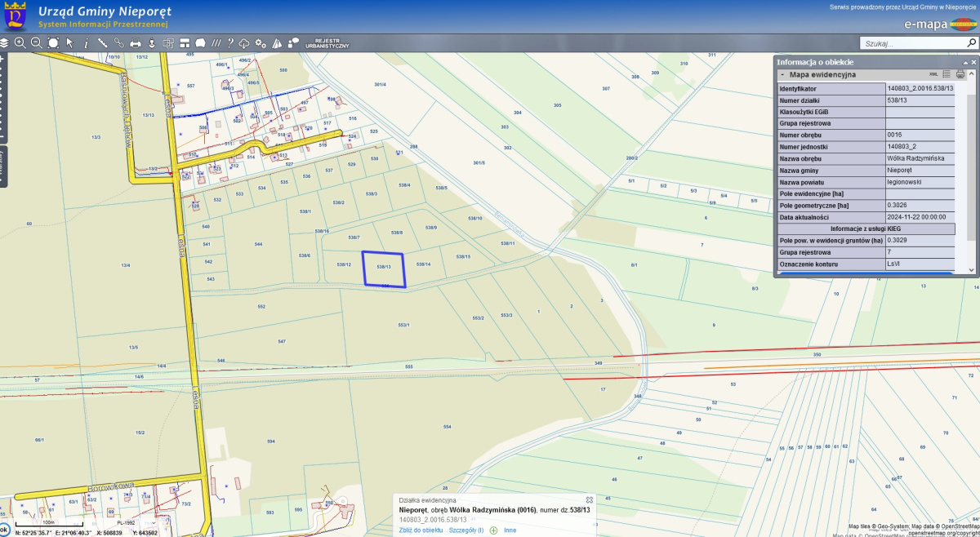Click the triangular sail-shaped toolbar icon

[x=277, y=43]
